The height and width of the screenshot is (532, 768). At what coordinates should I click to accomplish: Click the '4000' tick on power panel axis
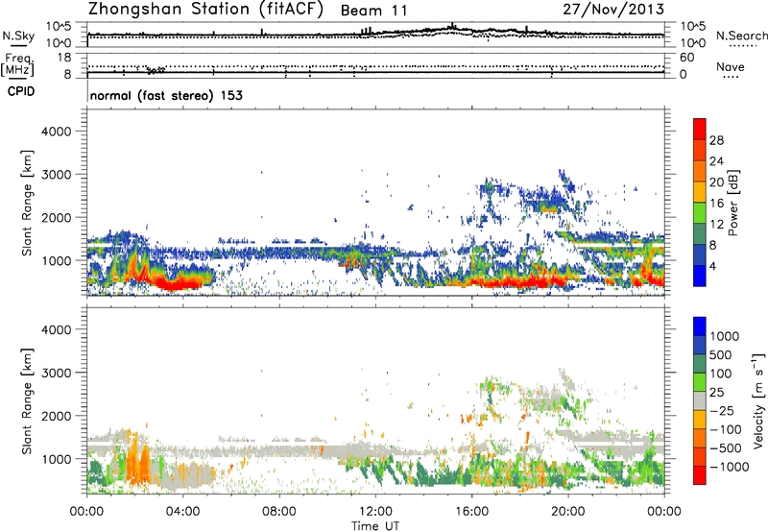56,132
